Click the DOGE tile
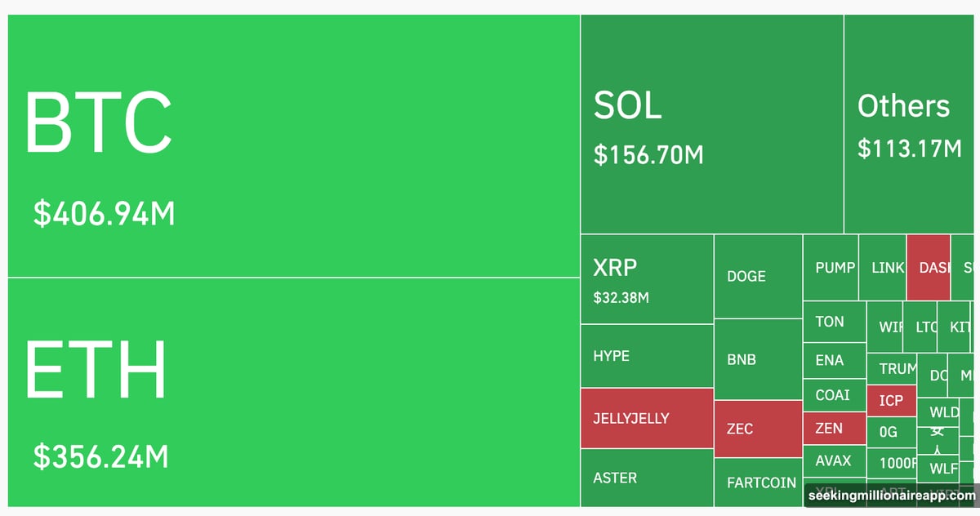This screenshot has height=516, width=980. [758, 276]
